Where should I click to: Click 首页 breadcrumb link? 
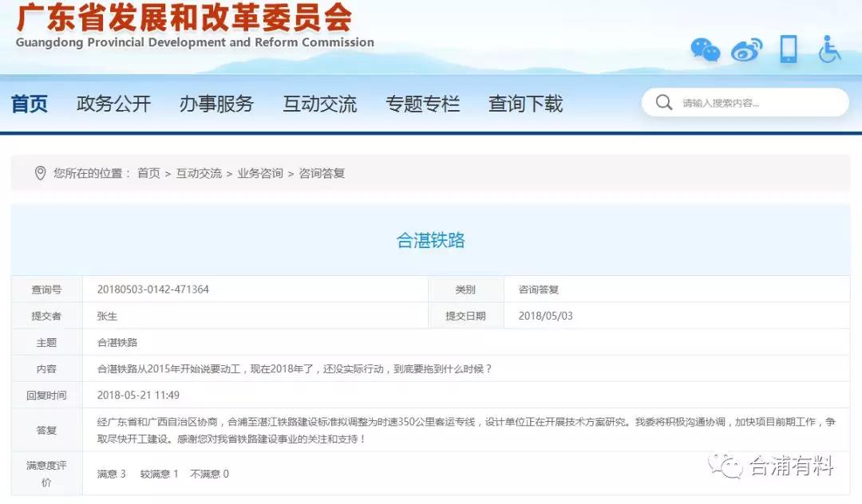click(148, 173)
